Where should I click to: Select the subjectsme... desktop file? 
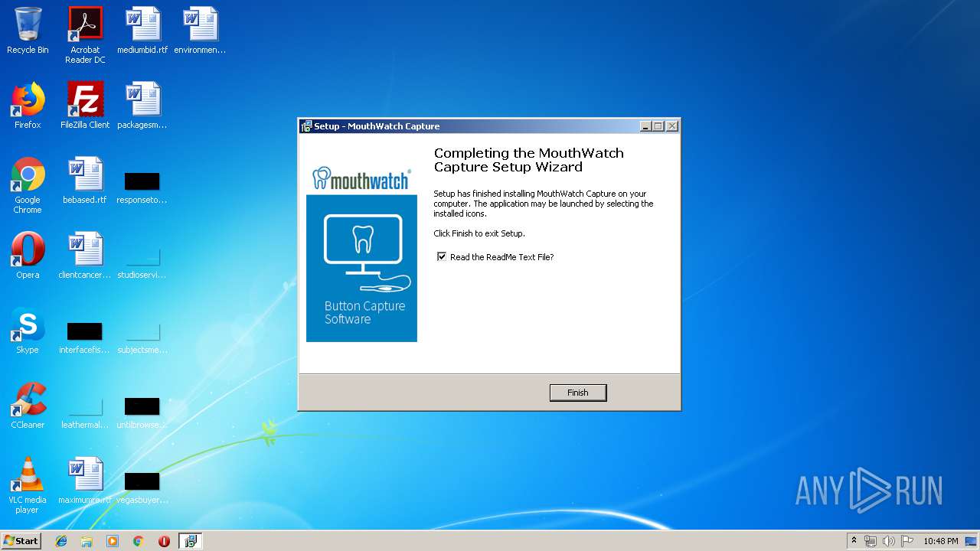click(142, 337)
